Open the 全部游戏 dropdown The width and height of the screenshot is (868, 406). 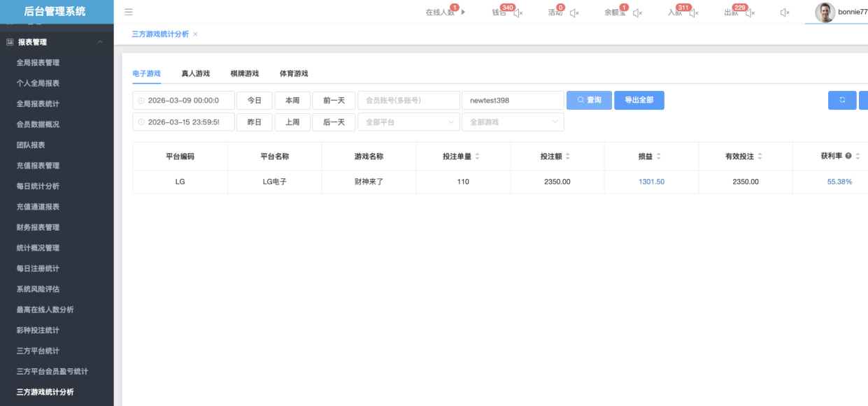[513, 122]
